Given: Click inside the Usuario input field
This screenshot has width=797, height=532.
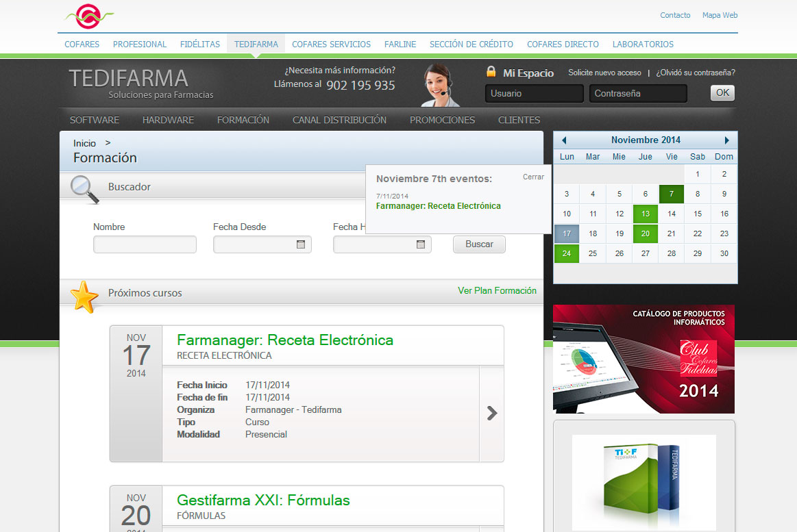Looking at the screenshot, I should tap(534, 92).
